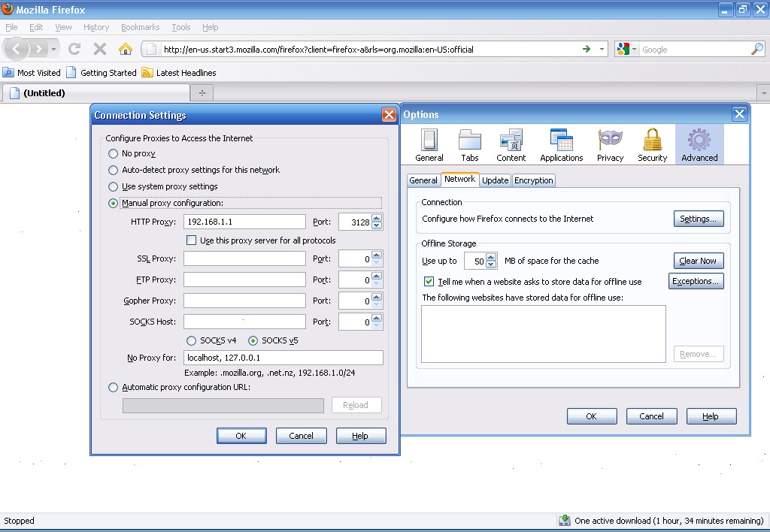770x532 pixels.
Task: Open offline storage Exceptions... button
Action: click(x=696, y=281)
